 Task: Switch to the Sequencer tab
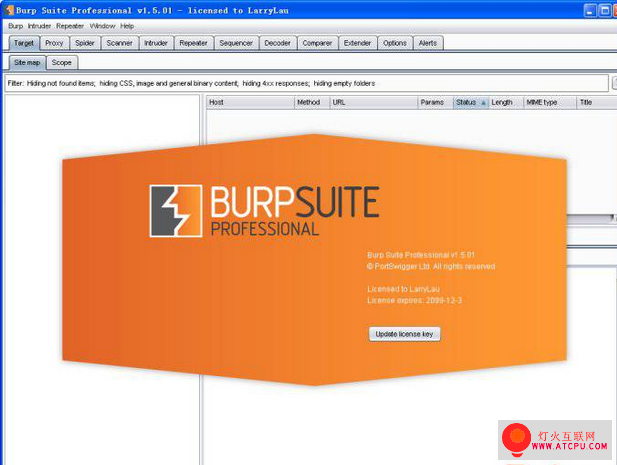tap(236, 43)
